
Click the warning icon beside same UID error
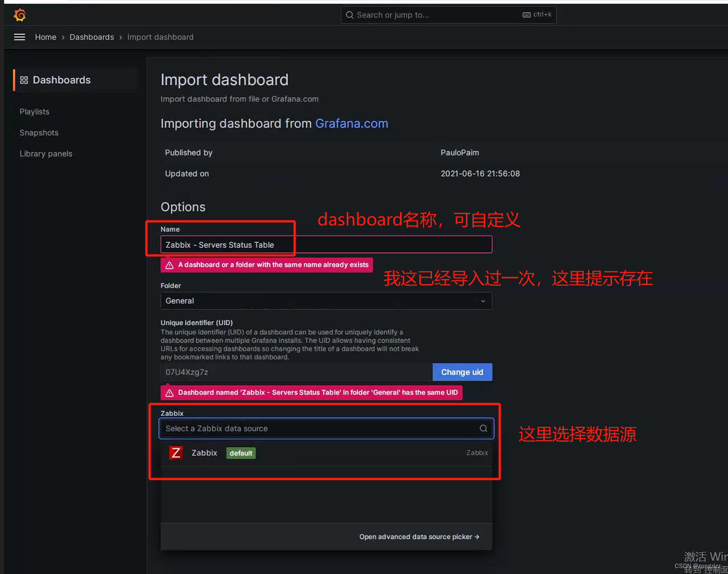pos(169,393)
